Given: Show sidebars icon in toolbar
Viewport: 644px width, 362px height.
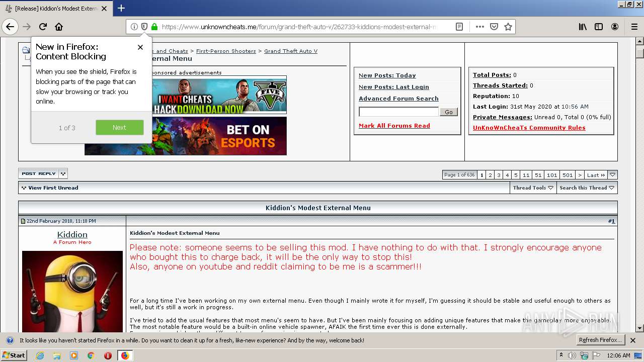Looking at the screenshot, I should (x=599, y=27).
